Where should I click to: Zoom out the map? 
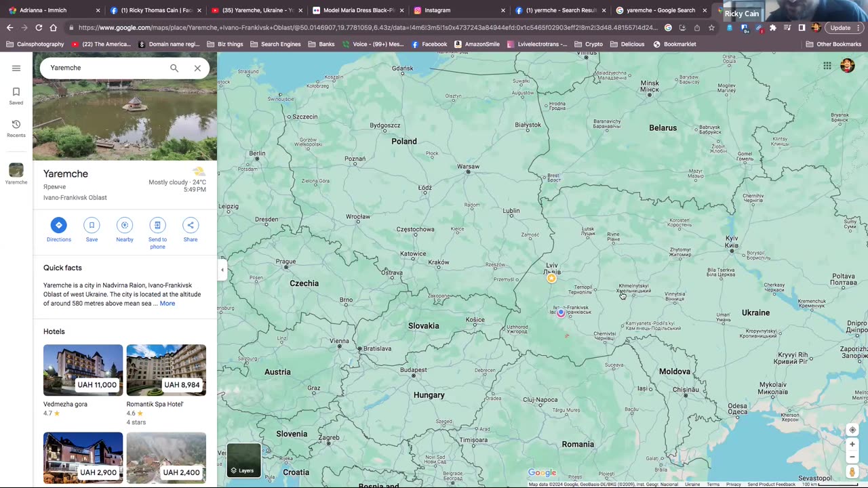852,457
